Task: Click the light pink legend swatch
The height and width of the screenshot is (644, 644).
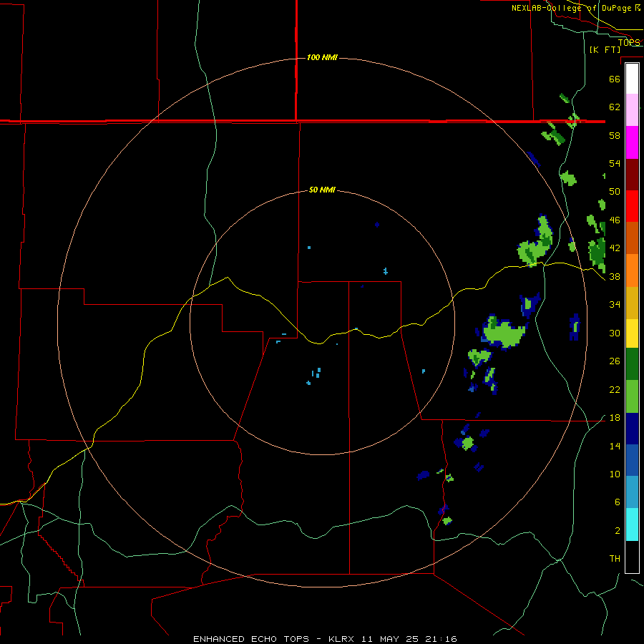Action: pos(632,109)
